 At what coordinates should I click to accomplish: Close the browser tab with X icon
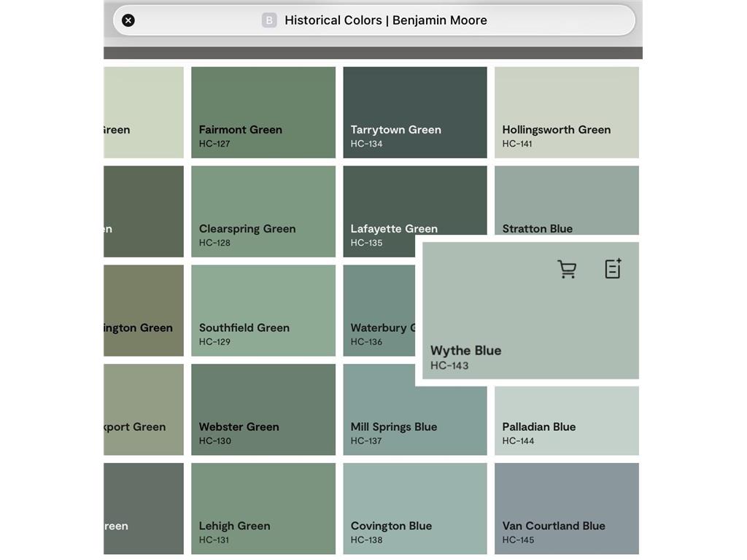pyautogui.click(x=128, y=20)
